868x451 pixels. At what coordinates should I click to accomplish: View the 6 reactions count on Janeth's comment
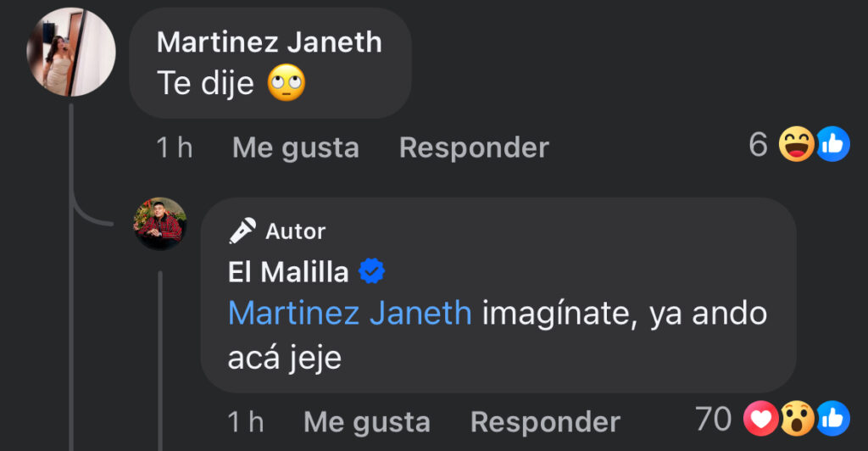point(758,146)
